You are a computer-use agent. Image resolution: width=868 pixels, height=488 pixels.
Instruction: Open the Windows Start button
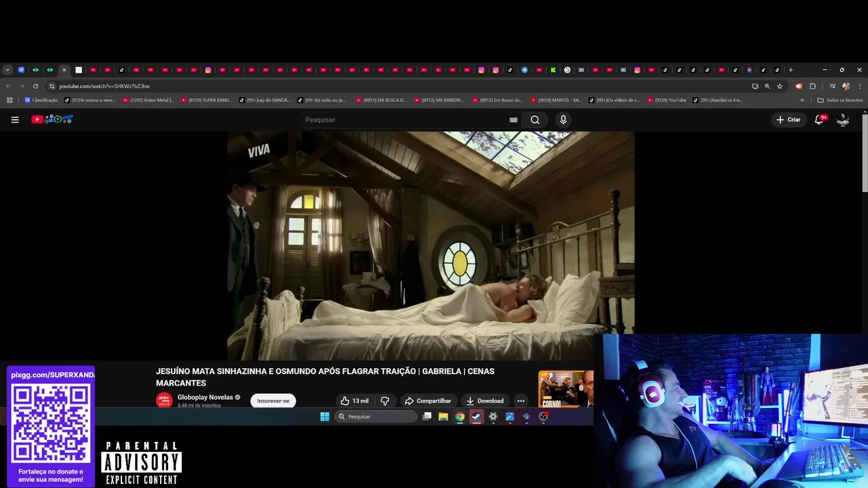click(325, 417)
